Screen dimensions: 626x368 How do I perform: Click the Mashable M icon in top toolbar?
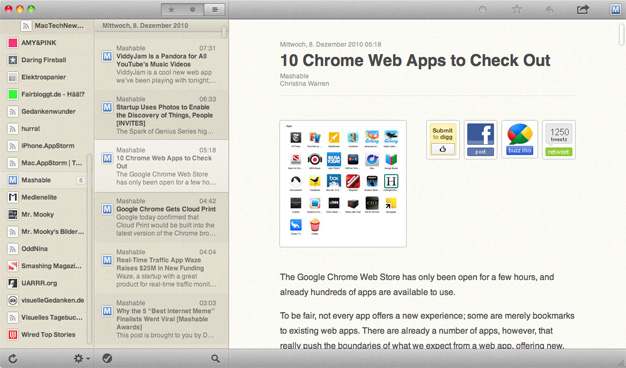[x=615, y=10]
